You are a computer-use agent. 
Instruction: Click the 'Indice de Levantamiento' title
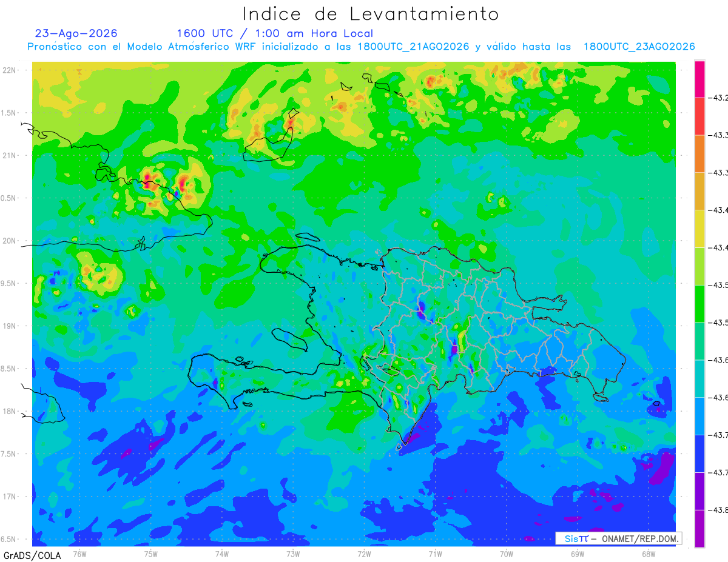pyautogui.click(x=371, y=13)
